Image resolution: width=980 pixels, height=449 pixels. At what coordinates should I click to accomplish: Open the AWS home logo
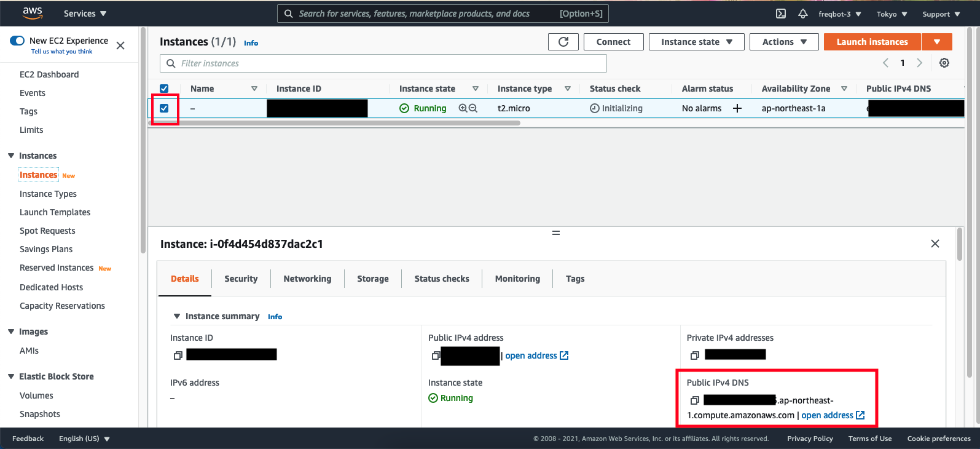coord(32,13)
